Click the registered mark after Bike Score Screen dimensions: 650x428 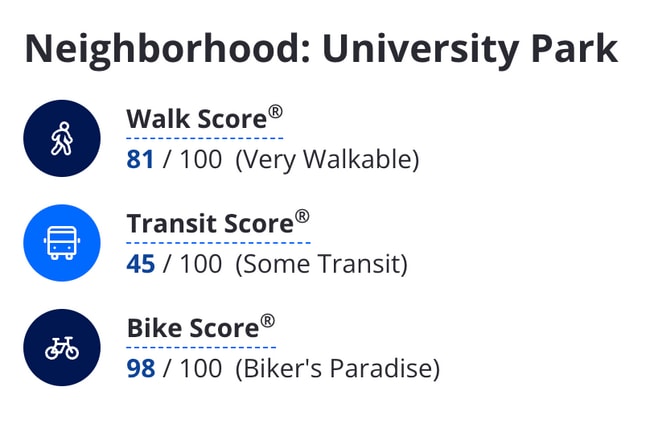pos(268,321)
